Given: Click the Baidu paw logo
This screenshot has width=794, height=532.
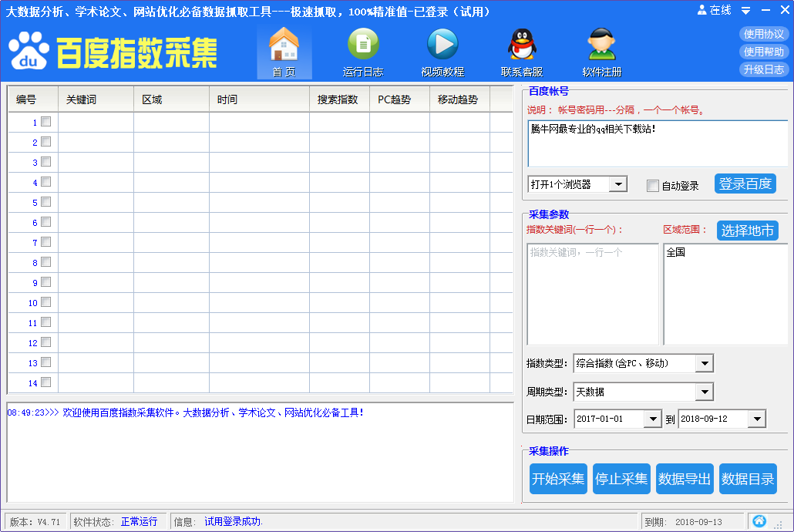Looking at the screenshot, I should pos(29,51).
